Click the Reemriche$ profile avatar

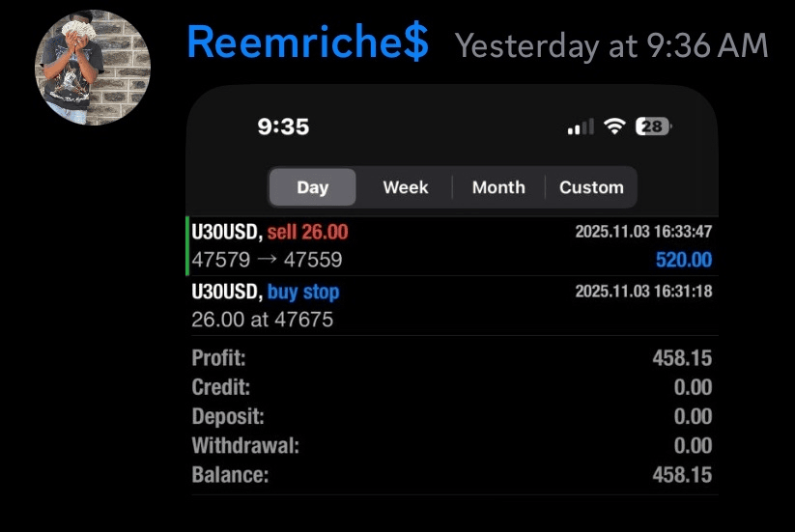pos(93,68)
